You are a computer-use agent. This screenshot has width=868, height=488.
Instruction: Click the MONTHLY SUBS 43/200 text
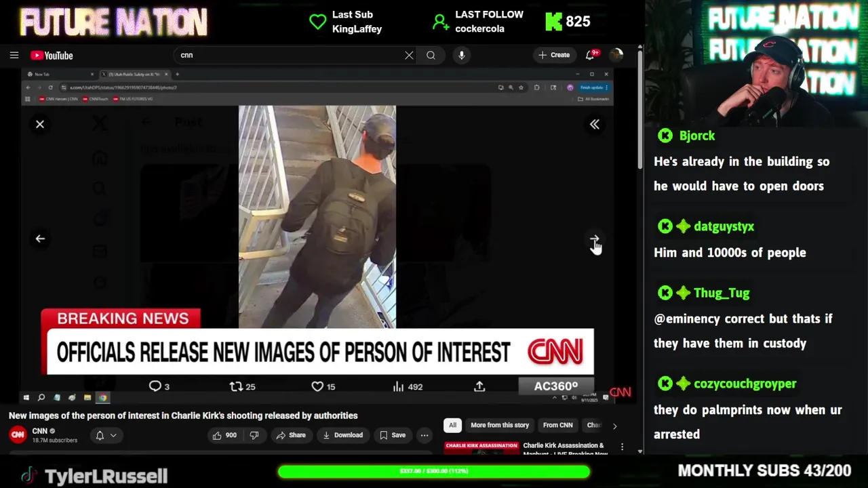764,470
